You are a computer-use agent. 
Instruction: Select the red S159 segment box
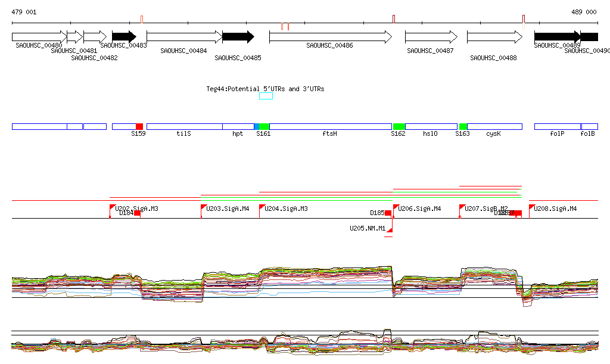pyautogui.click(x=139, y=126)
